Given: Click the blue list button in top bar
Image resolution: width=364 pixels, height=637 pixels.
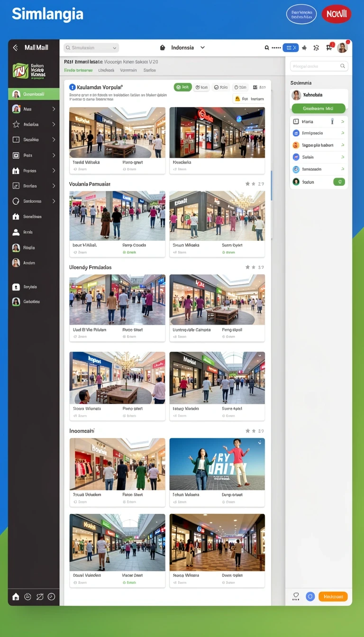Looking at the screenshot, I should point(291,47).
